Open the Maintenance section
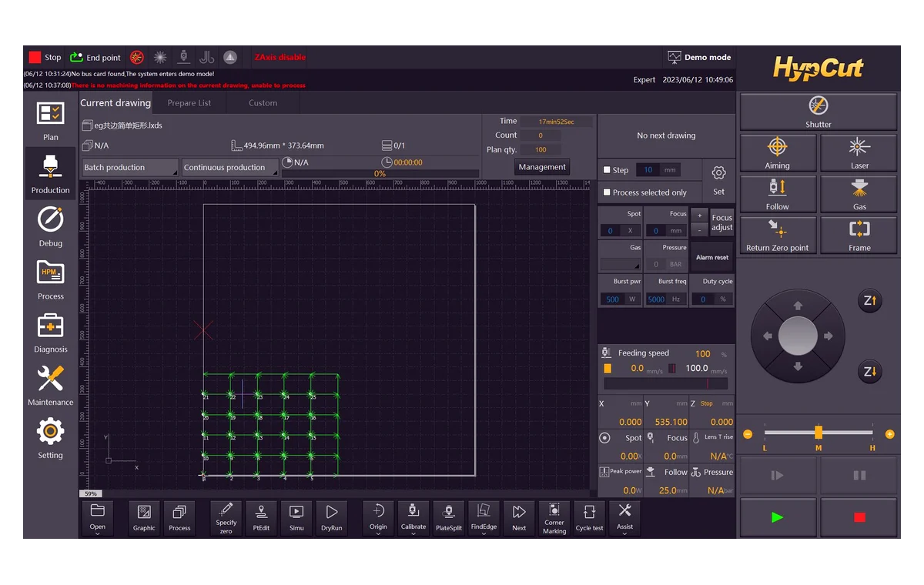 [x=50, y=385]
